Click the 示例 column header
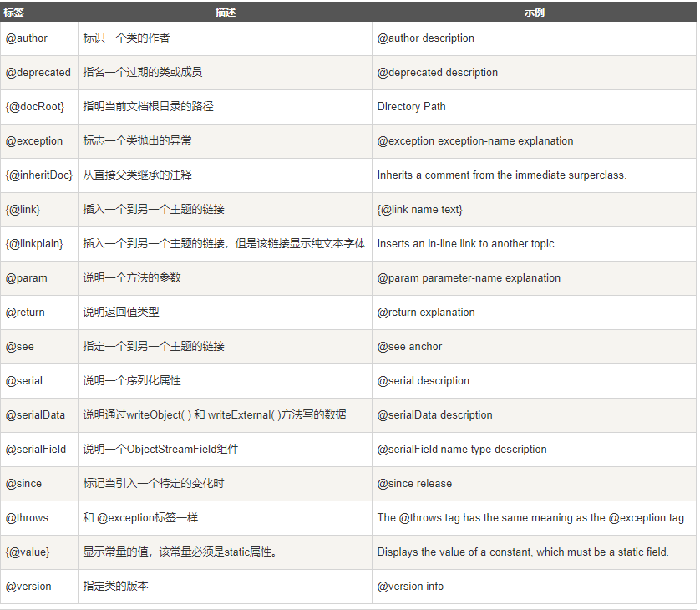 (535, 11)
